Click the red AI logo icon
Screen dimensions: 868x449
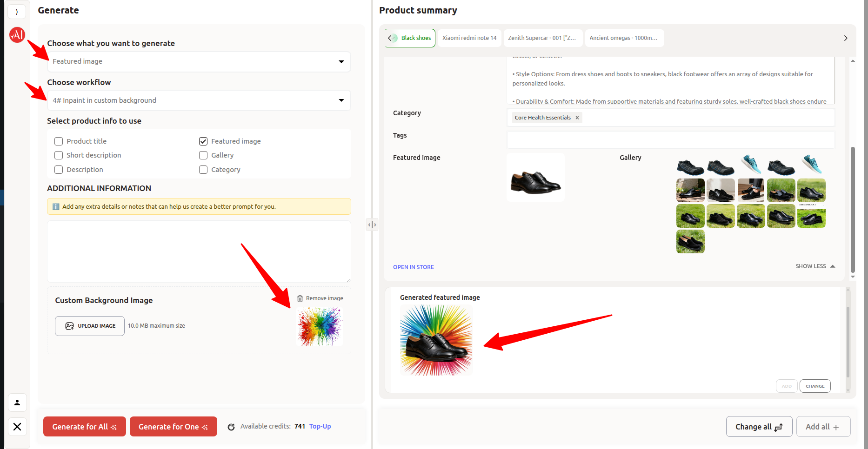click(17, 34)
